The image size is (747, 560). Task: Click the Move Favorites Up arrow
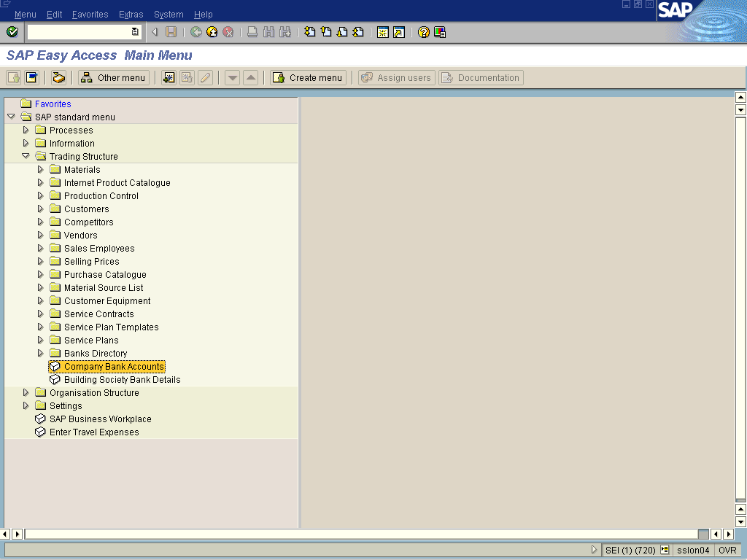pyautogui.click(x=251, y=77)
